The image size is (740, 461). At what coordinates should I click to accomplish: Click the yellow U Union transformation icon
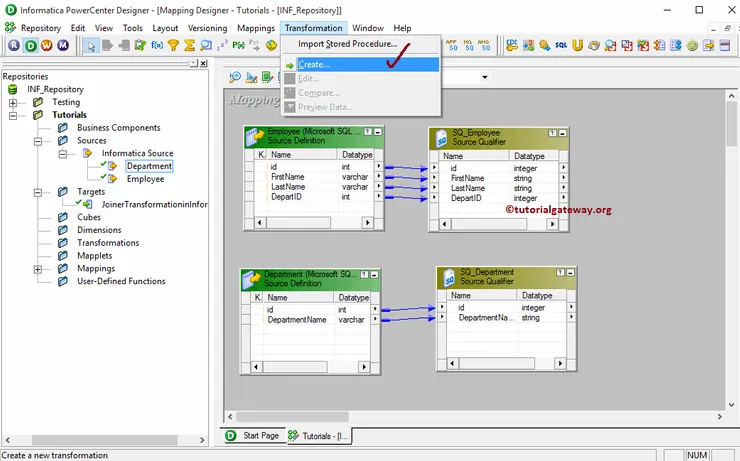click(578, 45)
